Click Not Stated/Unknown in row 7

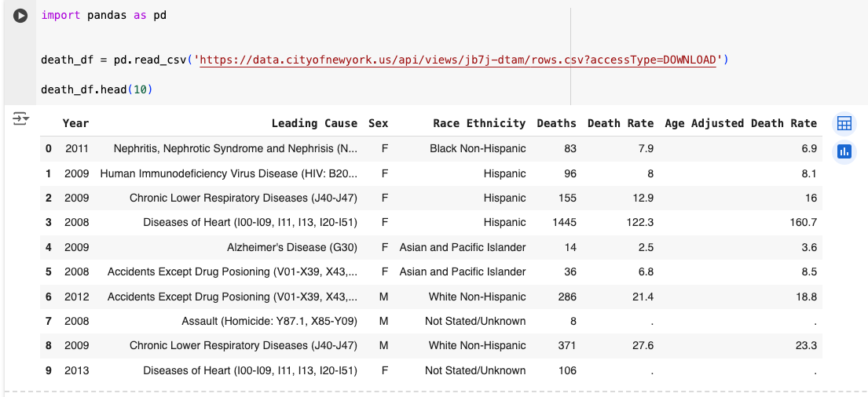475,321
